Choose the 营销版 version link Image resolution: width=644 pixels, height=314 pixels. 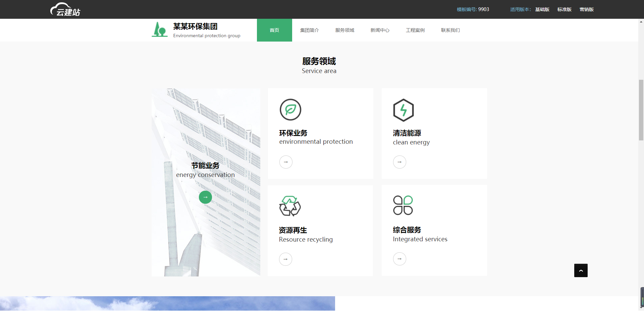click(586, 9)
